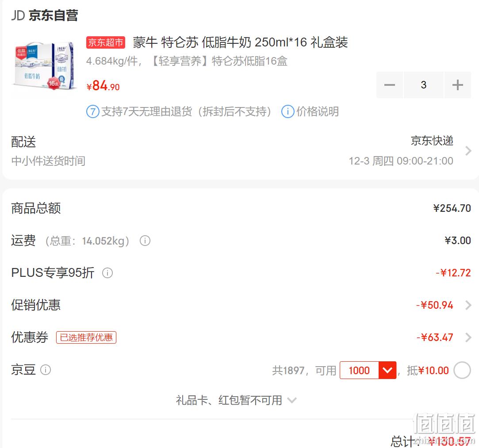Click the 7-day return circle icon
Image resolution: width=479 pixels, height=448 pixels.
click(x=93, y=111)
